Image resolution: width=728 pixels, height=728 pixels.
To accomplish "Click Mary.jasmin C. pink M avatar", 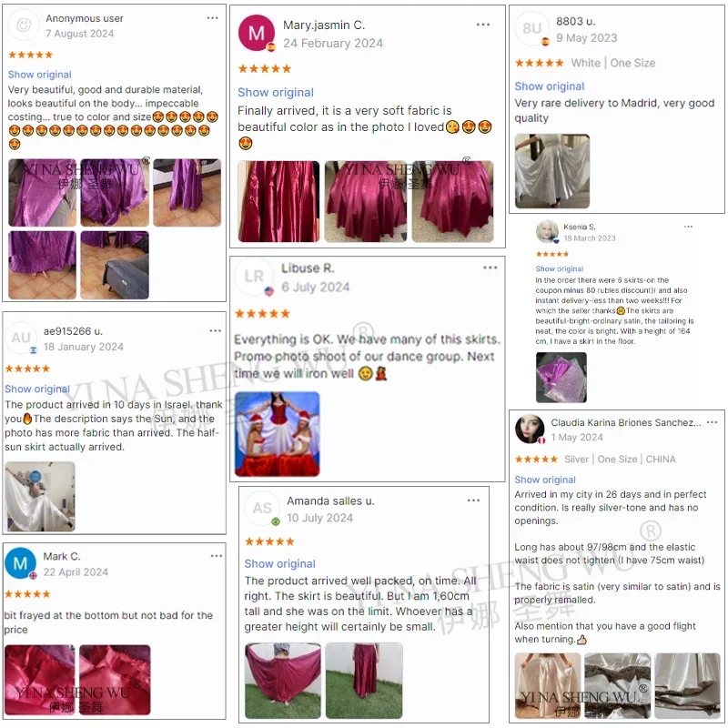I will [257, 33].
